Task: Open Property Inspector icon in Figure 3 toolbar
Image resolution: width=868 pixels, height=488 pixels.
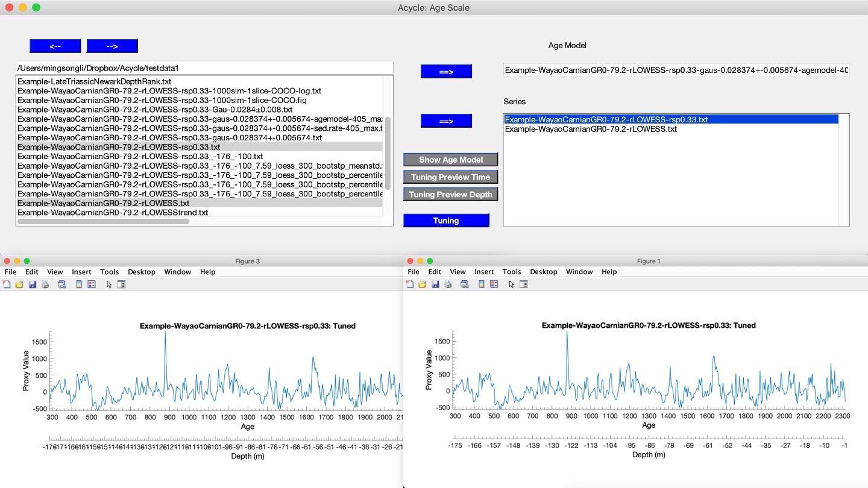Action: click(x=121, y=284)
